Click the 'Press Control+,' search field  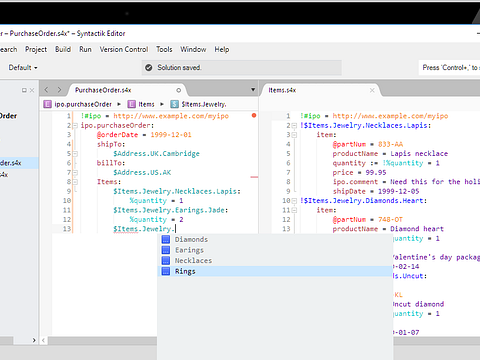coord(449,68)
